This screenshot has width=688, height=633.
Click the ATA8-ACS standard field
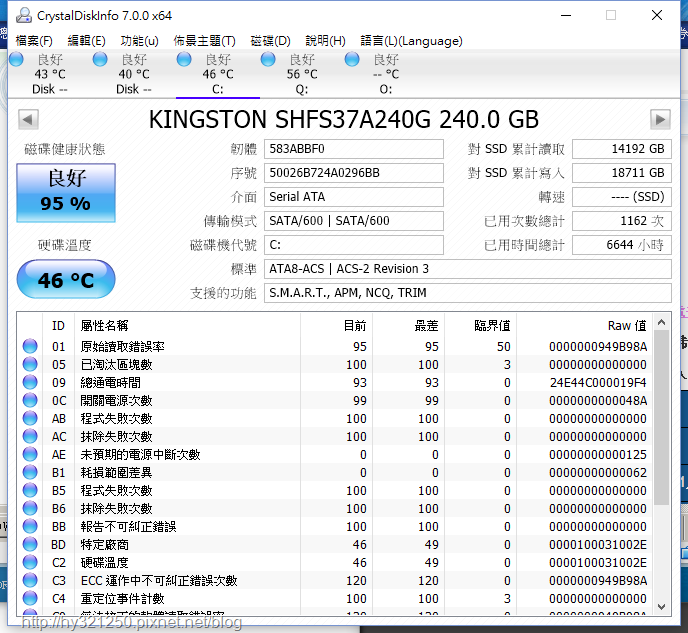468,268
